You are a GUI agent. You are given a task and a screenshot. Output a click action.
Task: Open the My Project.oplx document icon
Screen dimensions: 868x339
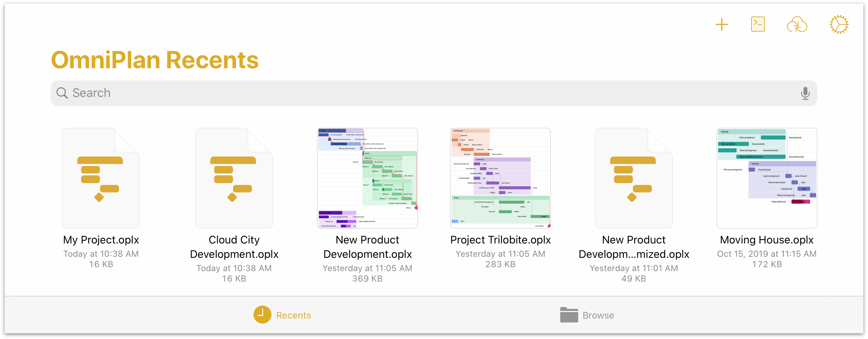point(101,178)
